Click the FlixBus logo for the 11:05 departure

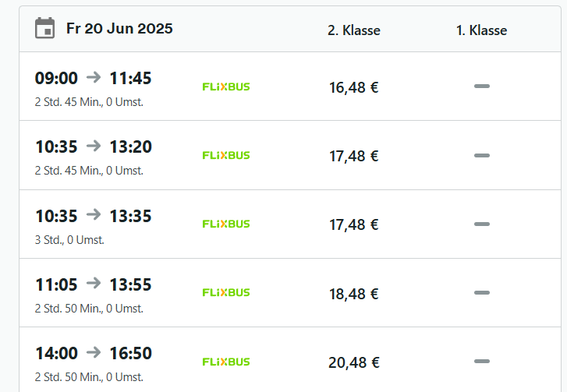pos(226,292)
